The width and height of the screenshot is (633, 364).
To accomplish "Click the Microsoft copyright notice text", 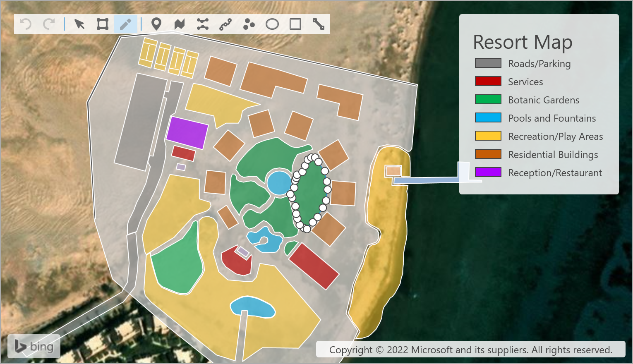I will 470,350.
